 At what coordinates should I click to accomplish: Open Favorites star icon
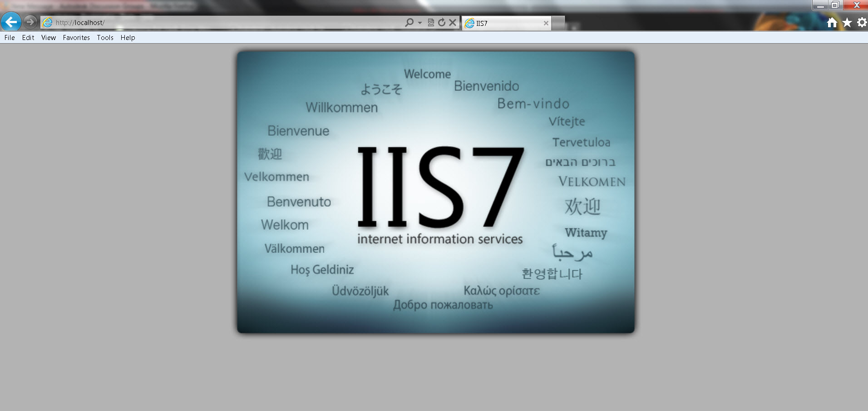pyautogui.click(x=847, y=22)
